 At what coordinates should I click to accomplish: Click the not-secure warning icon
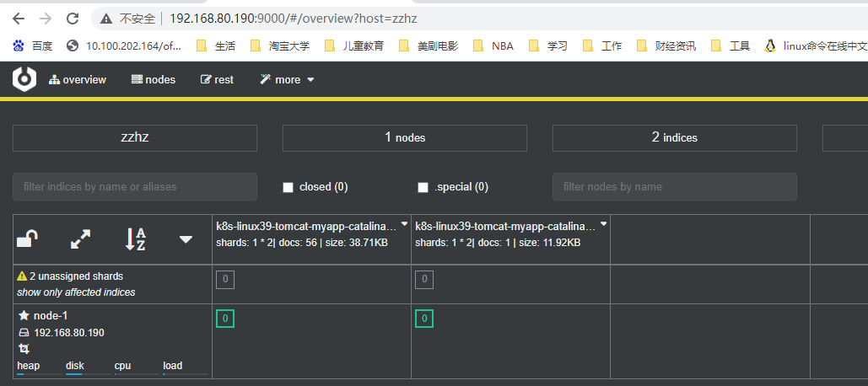coord(106,19)
